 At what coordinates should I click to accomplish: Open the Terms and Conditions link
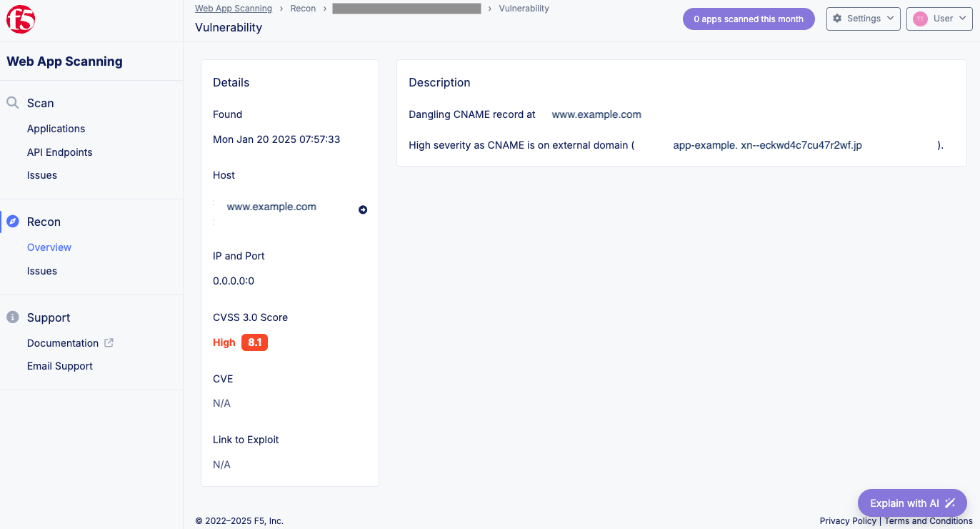point(929,521)
